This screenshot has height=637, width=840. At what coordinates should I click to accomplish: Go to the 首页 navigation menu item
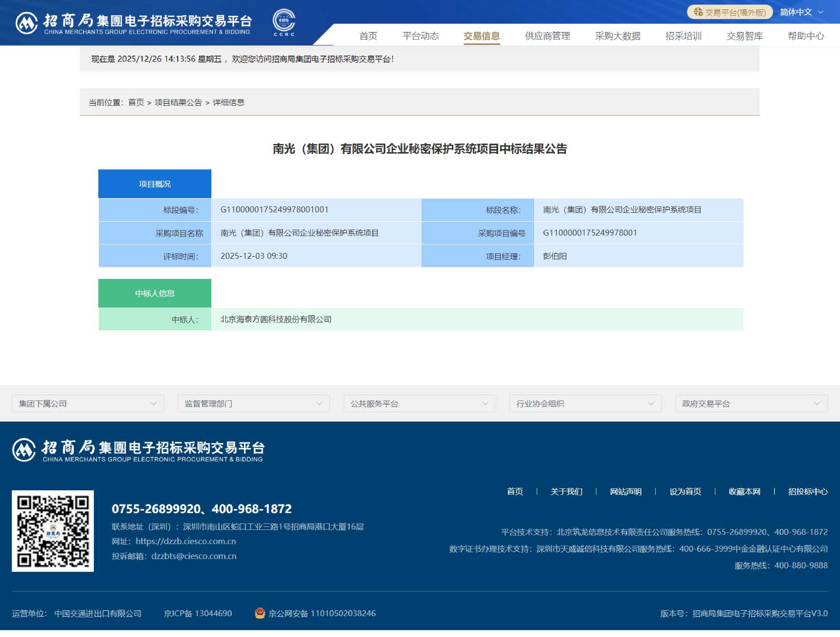coord(368,36)
